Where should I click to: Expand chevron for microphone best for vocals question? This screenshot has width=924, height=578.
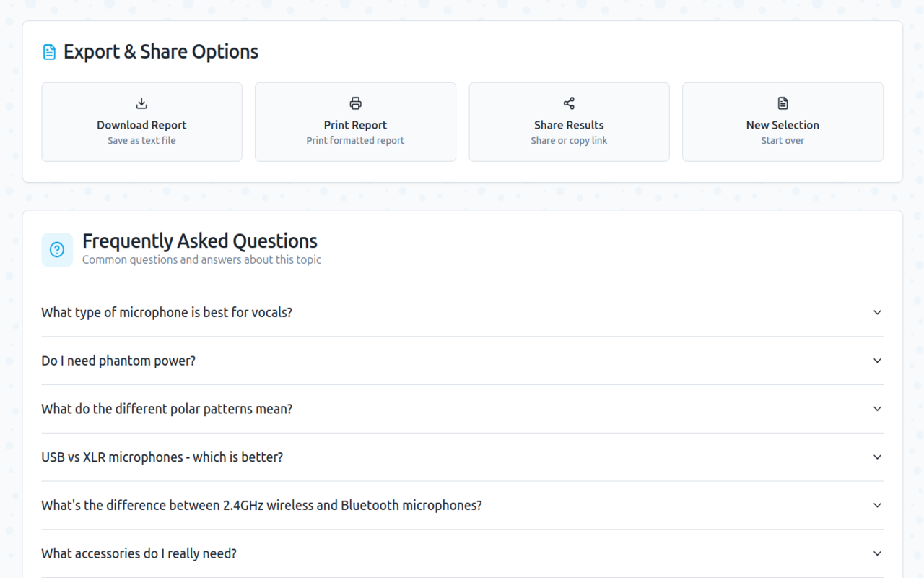(x=877, y=312)
